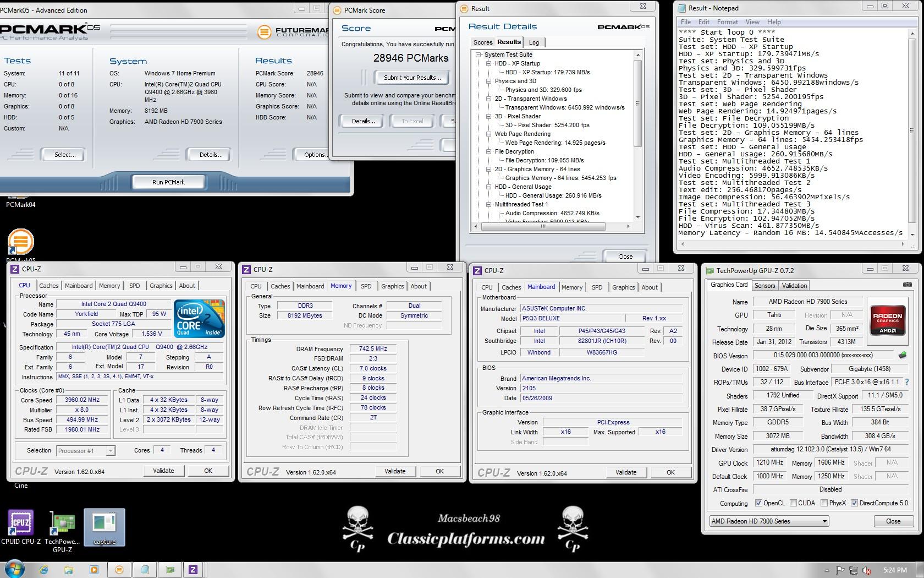924x578 pixels.
Task: Open GPU selection dropdown in GPU-Z
Action: 769,521
